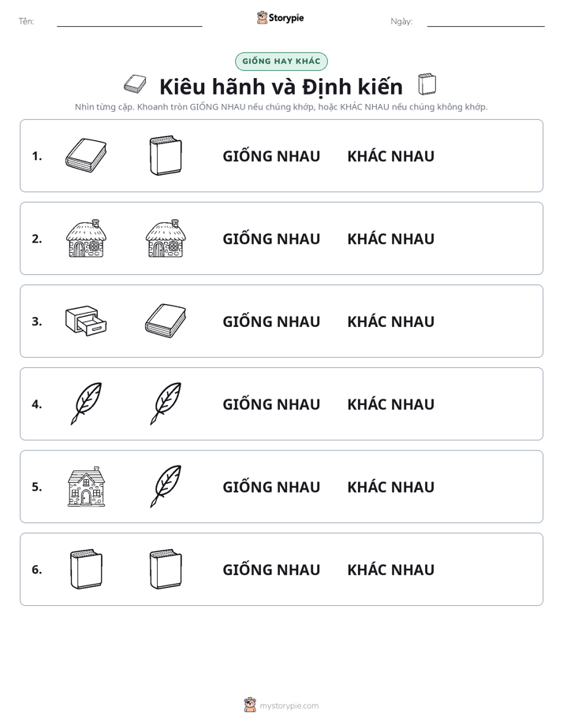Click the upright book in row 1
Viewport: 563px width, 728px height.
point(166,155)
